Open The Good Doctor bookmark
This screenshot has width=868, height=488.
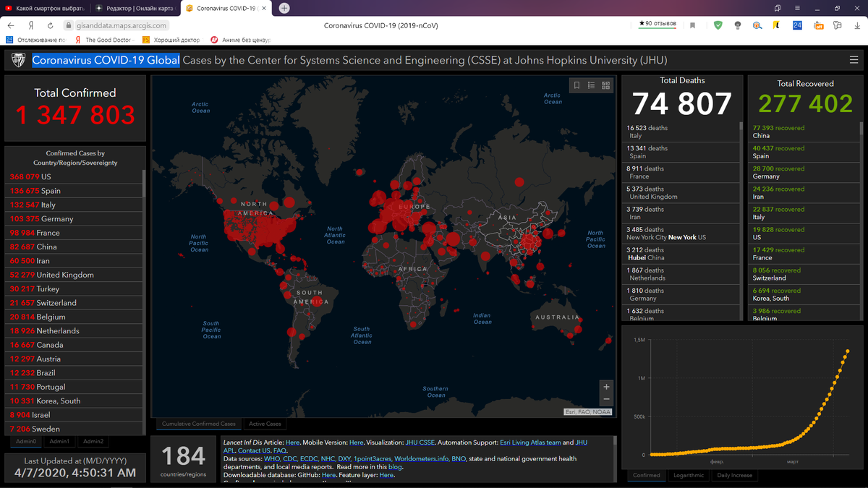[x=105, y=40]
